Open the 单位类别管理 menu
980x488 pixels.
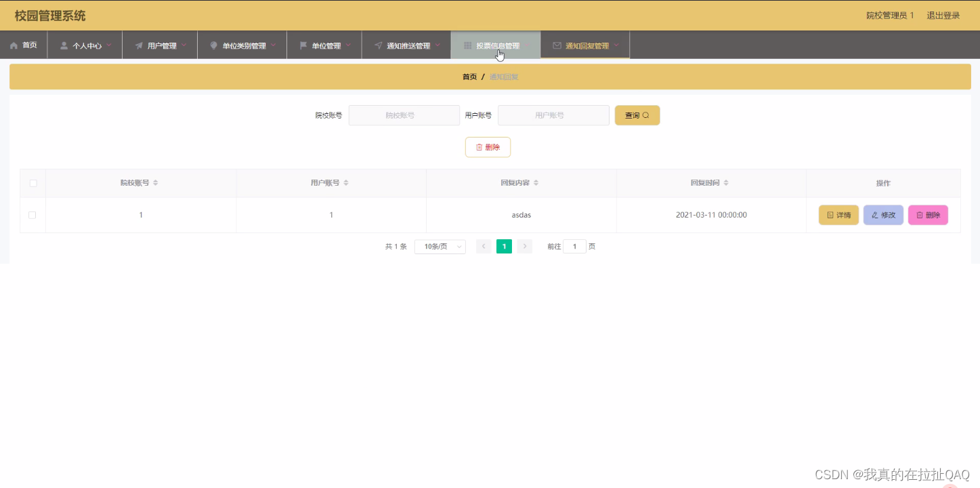click(242, 45)
